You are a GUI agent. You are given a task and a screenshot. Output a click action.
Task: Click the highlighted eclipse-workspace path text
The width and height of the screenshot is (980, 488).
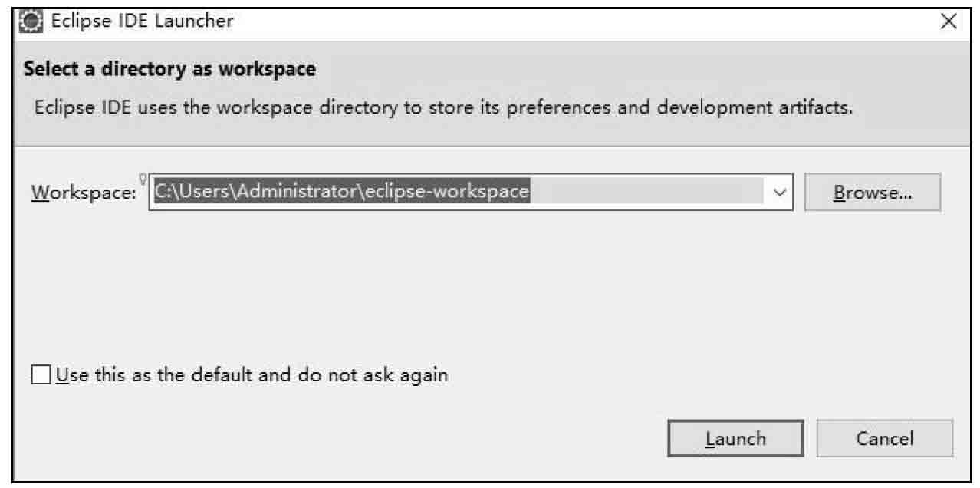[342, 192]
